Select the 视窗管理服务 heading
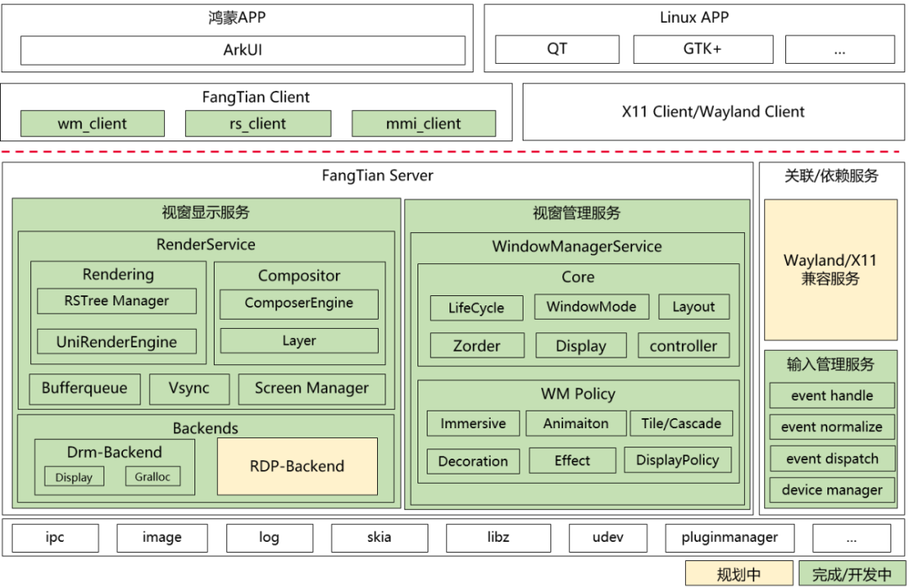Image resolution: width=909 pixels, height=588 pixels. coord(577,213)
